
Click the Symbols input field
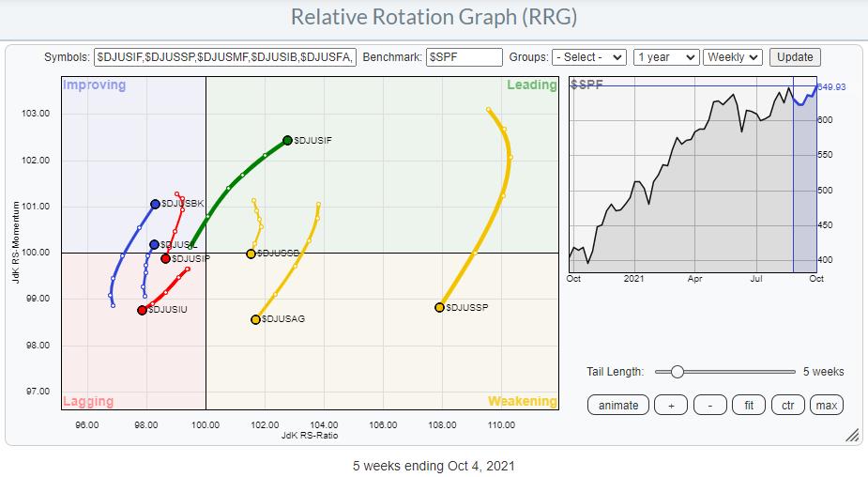225,57
